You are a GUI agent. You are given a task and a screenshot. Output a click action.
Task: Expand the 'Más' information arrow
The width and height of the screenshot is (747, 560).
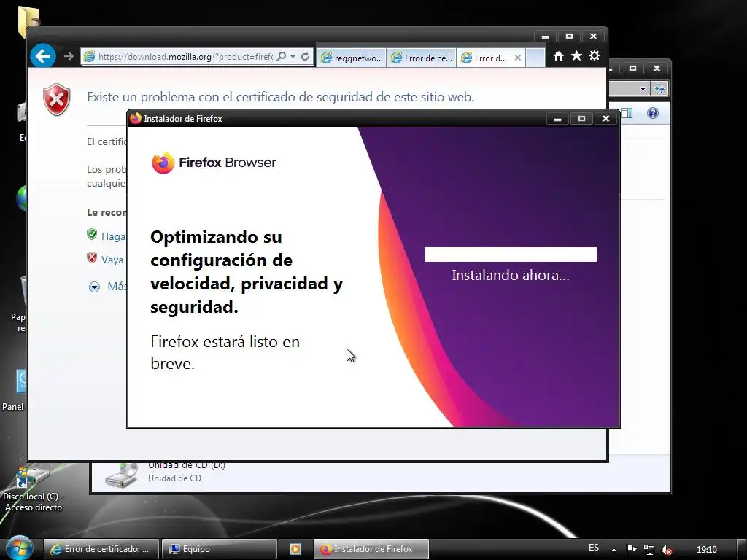point(94,287)
